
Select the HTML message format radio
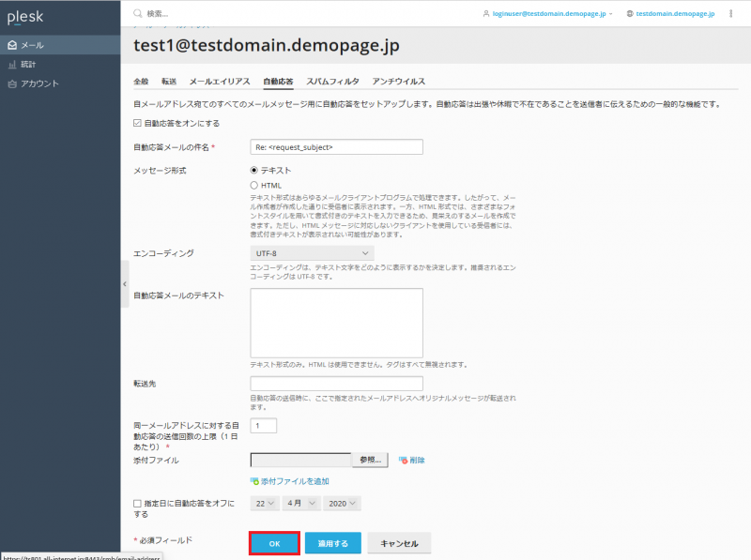[x=254, y=186]
